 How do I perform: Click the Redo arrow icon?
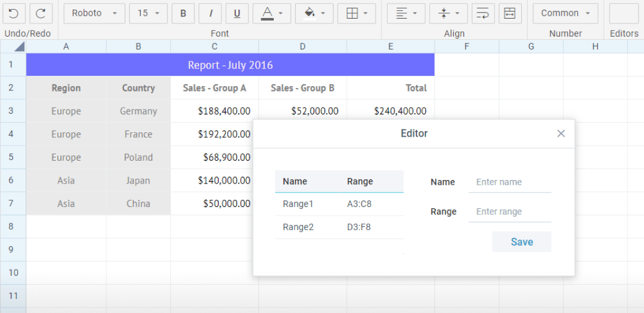41,14
